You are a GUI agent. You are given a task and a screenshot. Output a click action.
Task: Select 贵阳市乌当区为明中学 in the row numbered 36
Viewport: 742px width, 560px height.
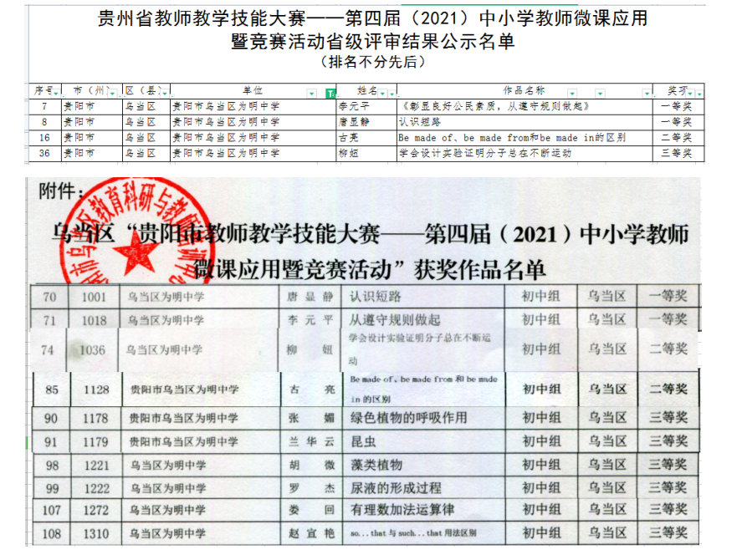pos(226,153)
